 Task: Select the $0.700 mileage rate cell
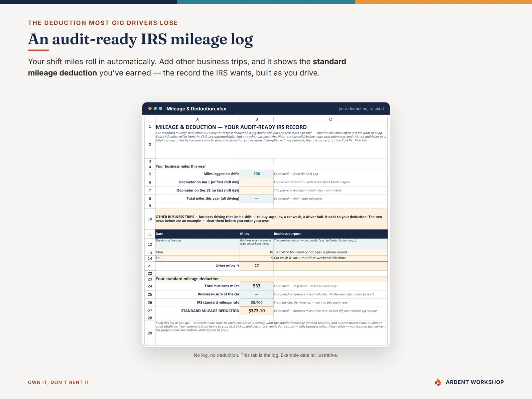[257, 303]
